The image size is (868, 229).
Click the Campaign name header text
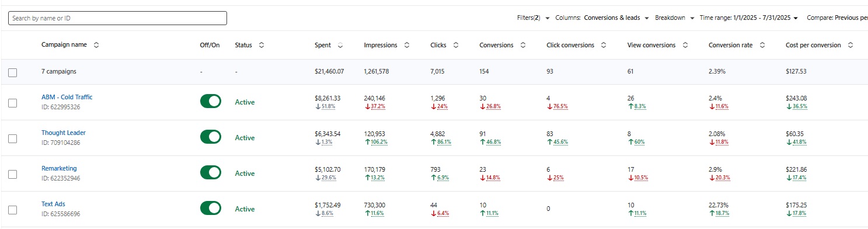point(64,45)
